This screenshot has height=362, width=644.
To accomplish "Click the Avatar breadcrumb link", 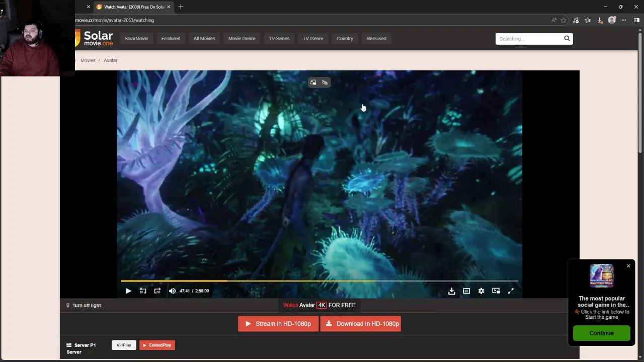I will 111,60.
